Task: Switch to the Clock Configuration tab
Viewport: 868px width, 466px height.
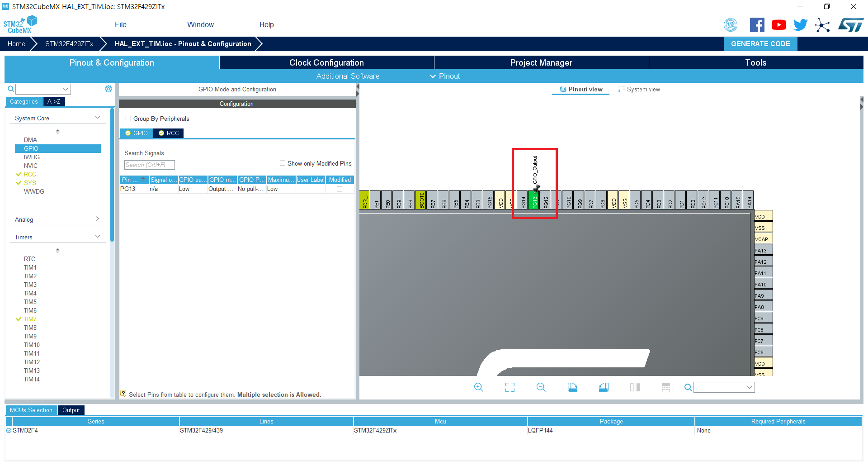Action: (326, 62)
